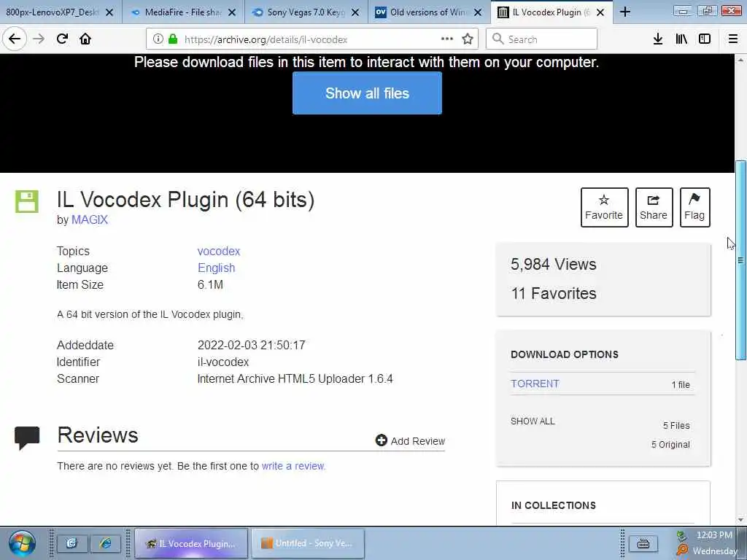Open the write a review link
This screenshot has width=747, height=560.
pos(293,466)
